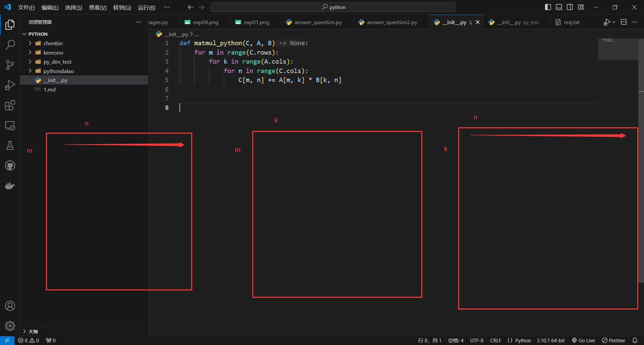The height and width of the screenshot is (345, 644).
Task: Open the 文件(F) menu
Action: [26, 7]
